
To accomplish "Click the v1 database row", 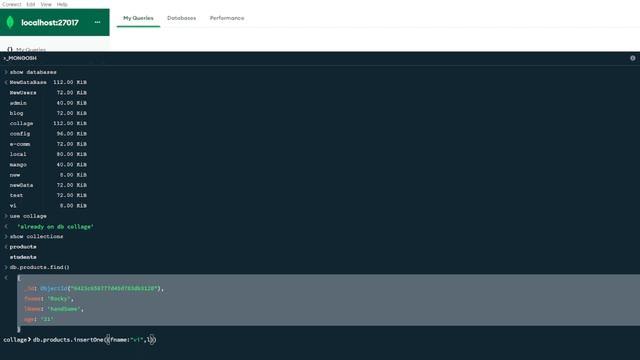I will pyautogui.click(x=48, y=206).
